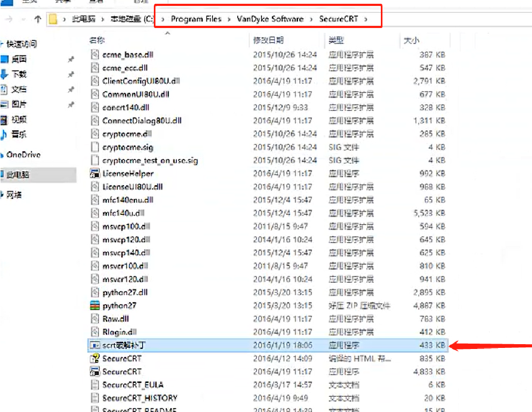Select the CommonUI80U.dll file name
Viewport: 532px width, 412px height.
136,94
